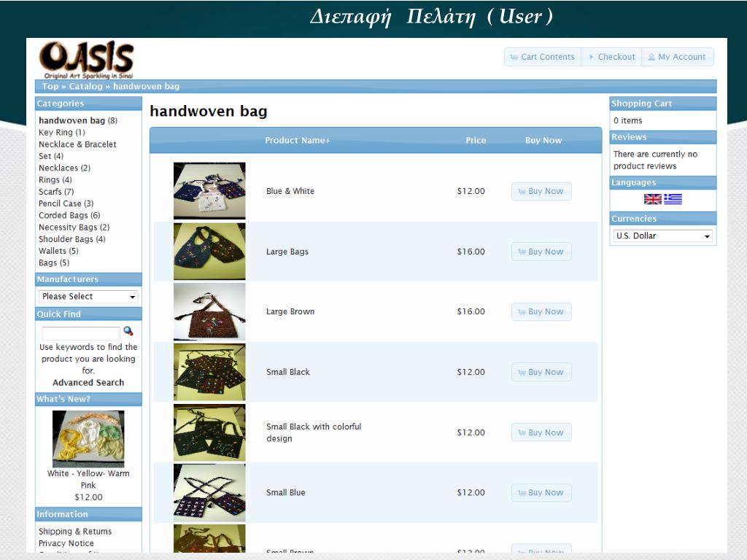Click the 0 items cart text
747x560 pixels.
pos(628,120)
